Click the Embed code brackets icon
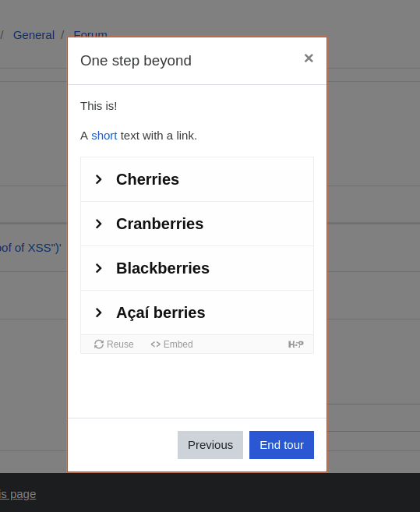This screenshot has width=420, height=512. click(156, 344)
